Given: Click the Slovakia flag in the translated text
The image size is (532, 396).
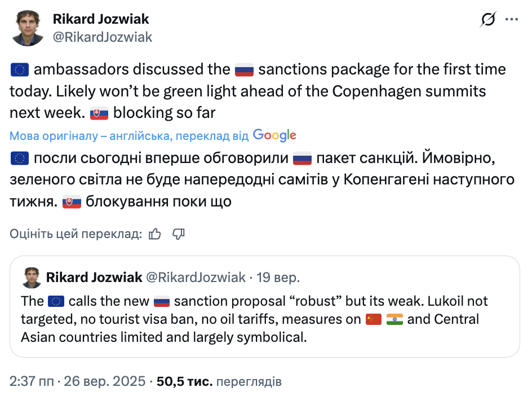Looking at the screenshot, I should tap(71, 201).
